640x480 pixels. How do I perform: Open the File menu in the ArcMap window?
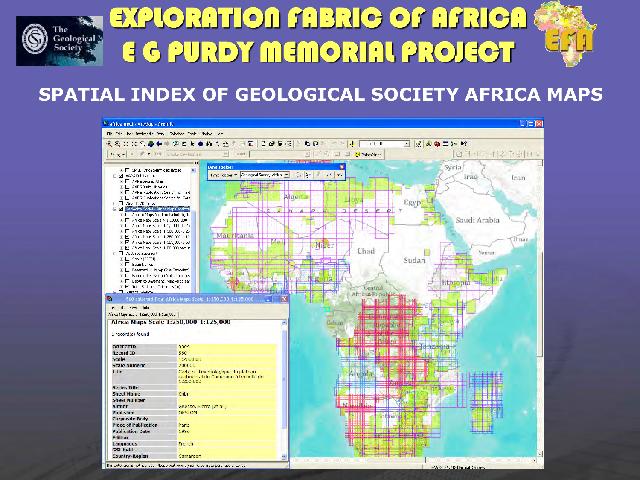[108, 133]
